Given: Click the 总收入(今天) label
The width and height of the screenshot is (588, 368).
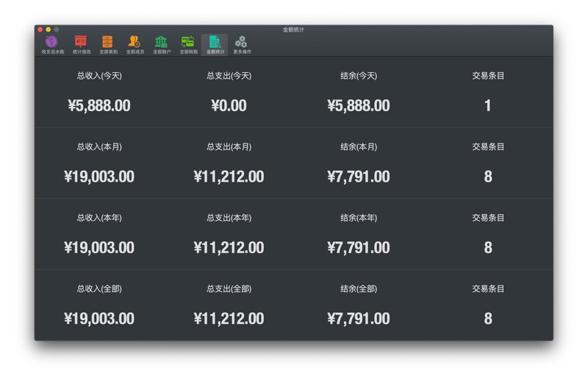Looking at the screenshot, I should pyautogui.click(x=99, y=76).
